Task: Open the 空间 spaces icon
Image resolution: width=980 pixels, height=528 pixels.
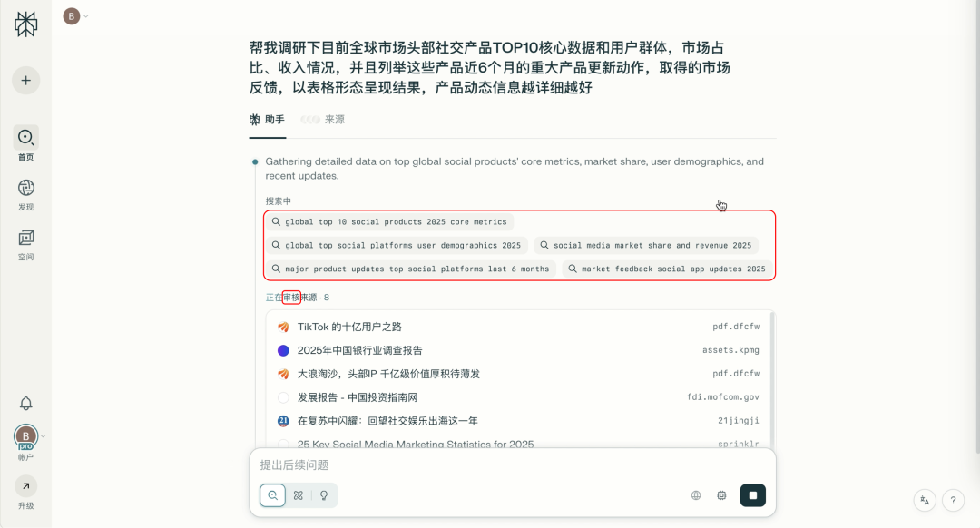Action: [25, 238]
